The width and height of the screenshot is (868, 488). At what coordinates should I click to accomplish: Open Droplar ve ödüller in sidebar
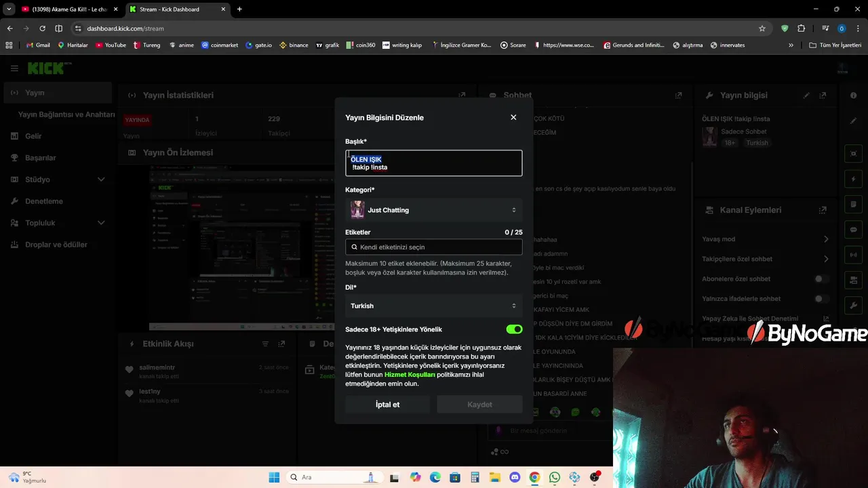57,245
